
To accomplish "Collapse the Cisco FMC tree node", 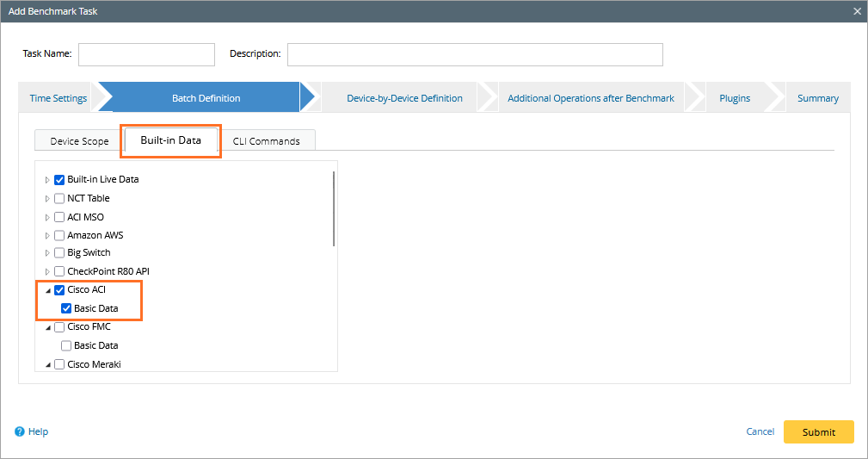I will [x=47, y=327].
